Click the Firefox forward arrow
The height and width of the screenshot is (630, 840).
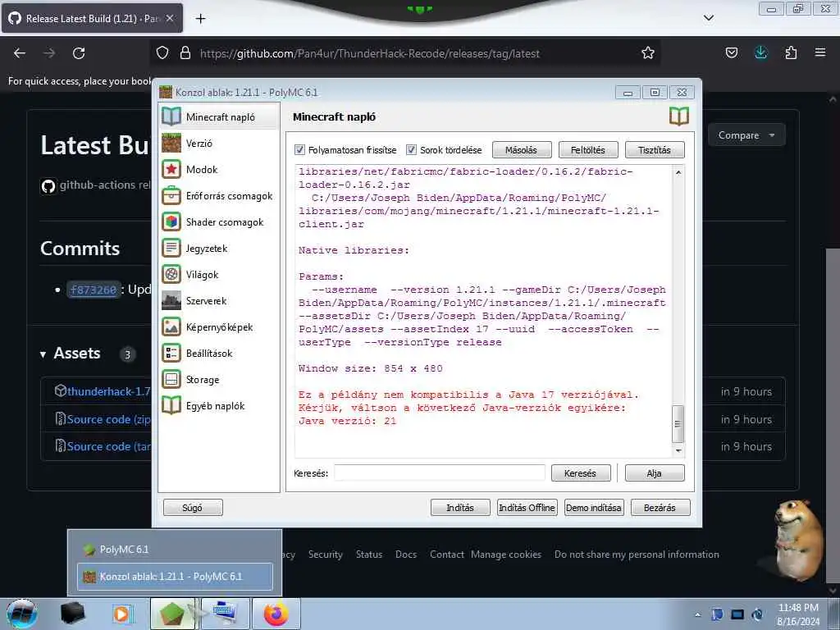(49, 53)
